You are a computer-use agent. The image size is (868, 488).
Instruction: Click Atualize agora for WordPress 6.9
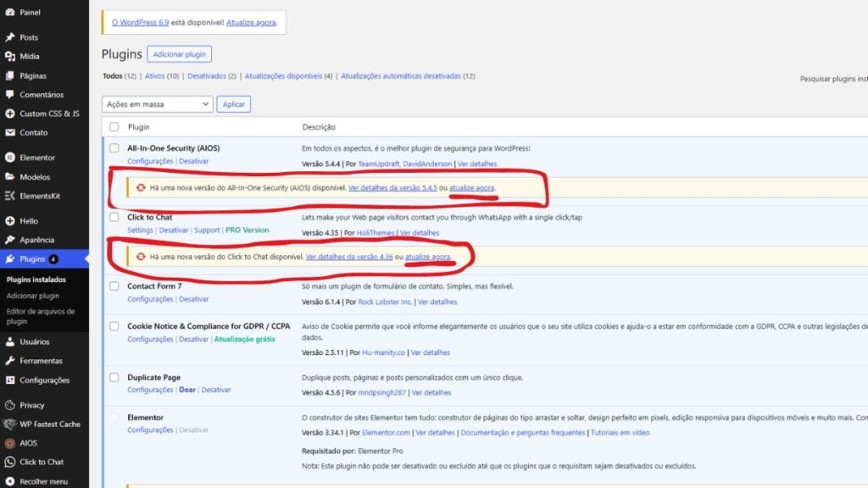pos(253,22)
